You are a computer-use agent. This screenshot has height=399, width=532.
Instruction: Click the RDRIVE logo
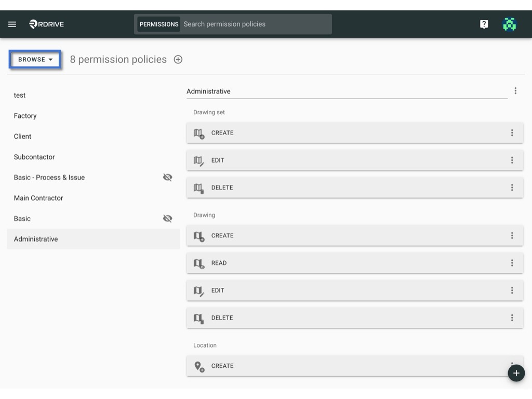(x=46, y=24)
